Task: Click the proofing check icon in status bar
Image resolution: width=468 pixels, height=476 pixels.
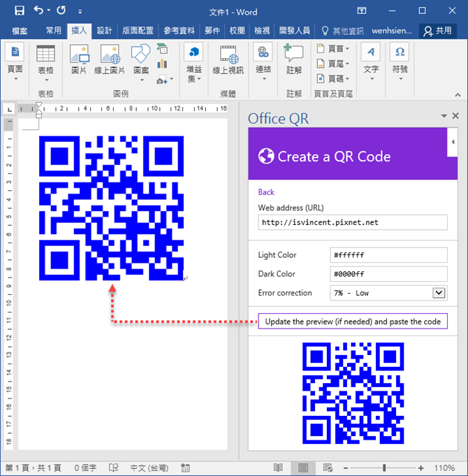Action: 113,468
